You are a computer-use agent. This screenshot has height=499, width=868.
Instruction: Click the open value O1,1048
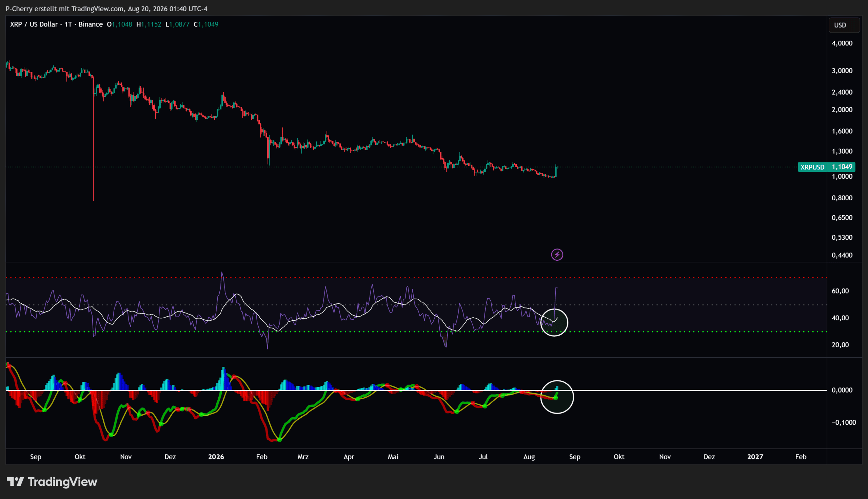click(120, 24)
